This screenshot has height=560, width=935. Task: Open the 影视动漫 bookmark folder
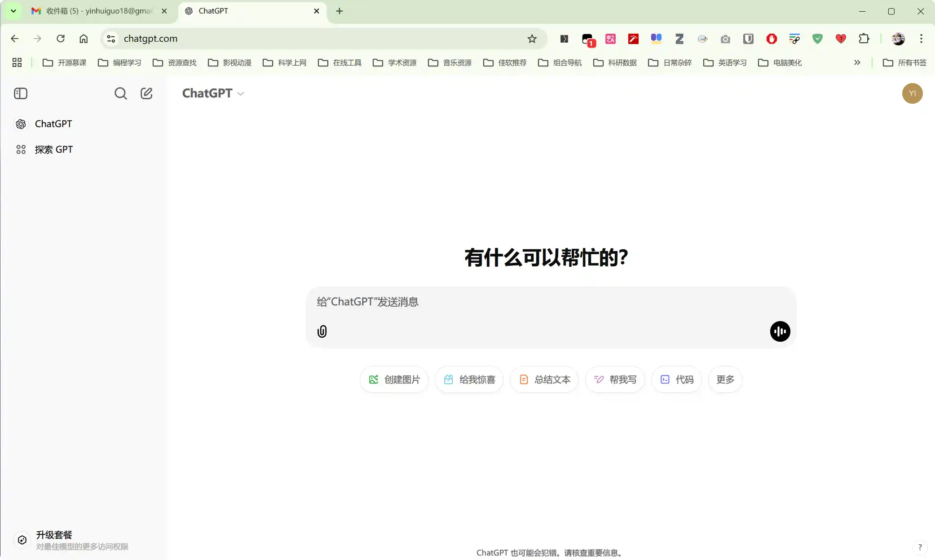point(229,62)
